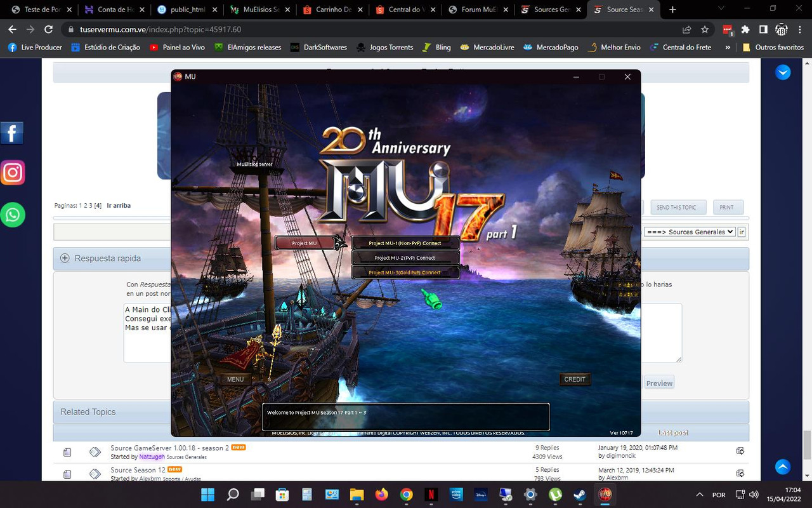Open Natzugeh user profile link
This screenshot has height=508, width=812.
(x=152, y=457)
